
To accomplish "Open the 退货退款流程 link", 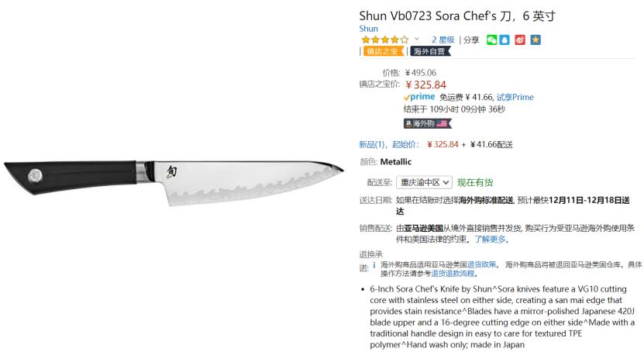I will [x=453, y=274].
